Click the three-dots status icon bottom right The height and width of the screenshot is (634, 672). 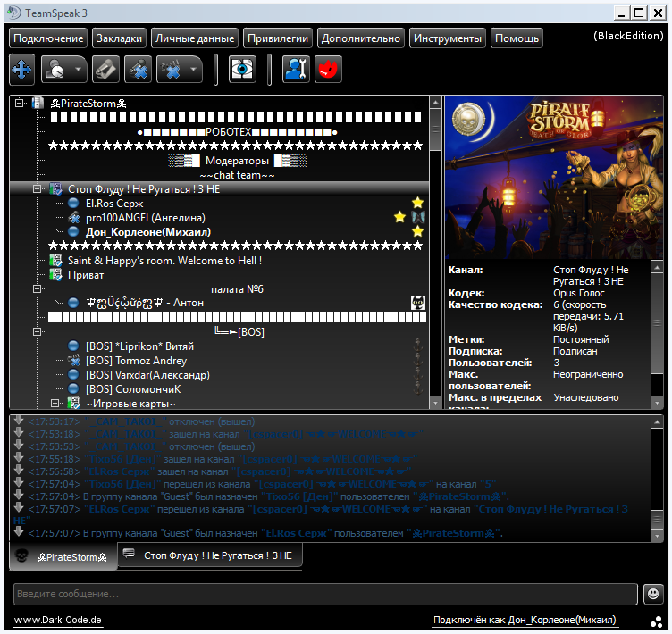656,622
